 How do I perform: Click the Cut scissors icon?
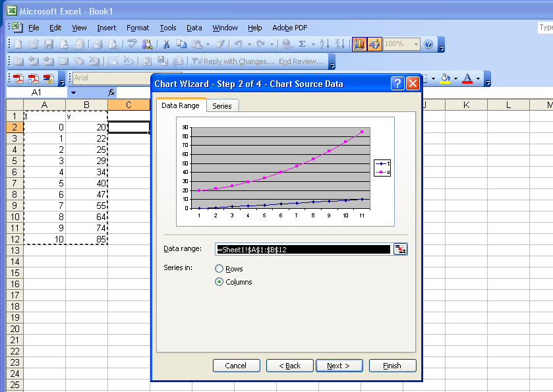[166, 44]
